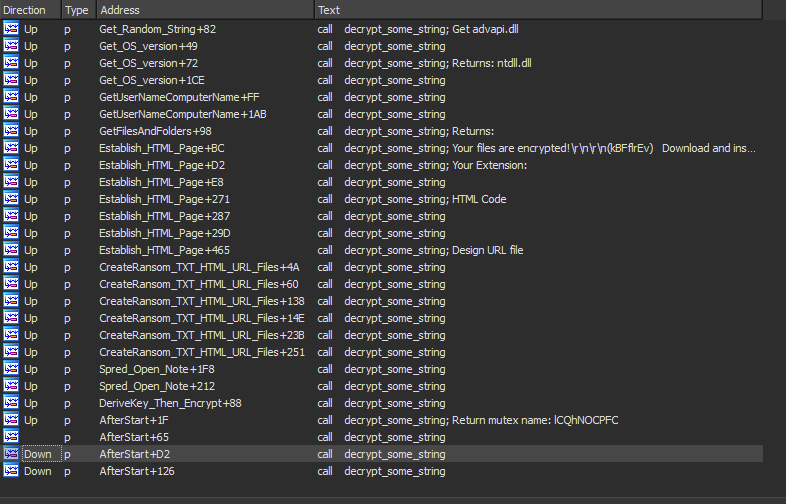Click 'Your files are encrypted!' comment text
The height and width of the screenshot is (504, 786).
click(x=511, y=148)
